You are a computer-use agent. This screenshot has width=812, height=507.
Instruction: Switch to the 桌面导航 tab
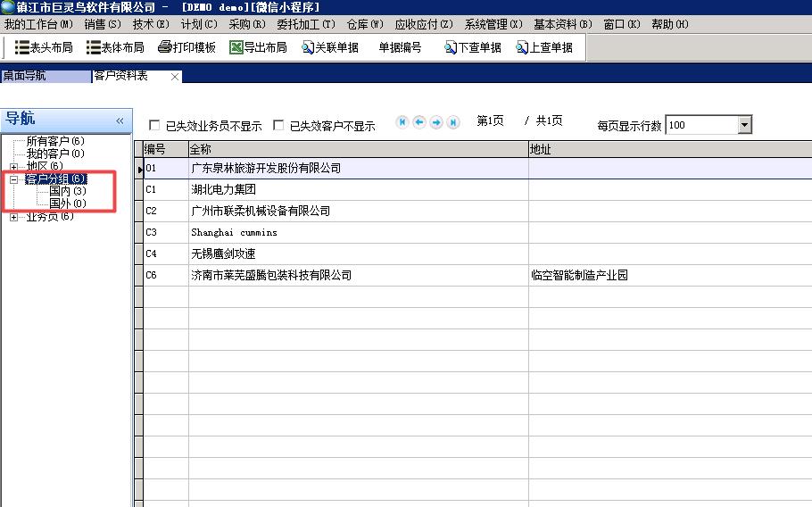tap(25, 77)
